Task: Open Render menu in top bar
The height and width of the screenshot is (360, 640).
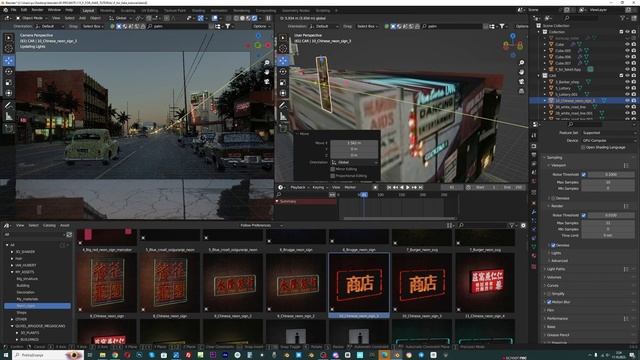Action: [x=38, y=10]
